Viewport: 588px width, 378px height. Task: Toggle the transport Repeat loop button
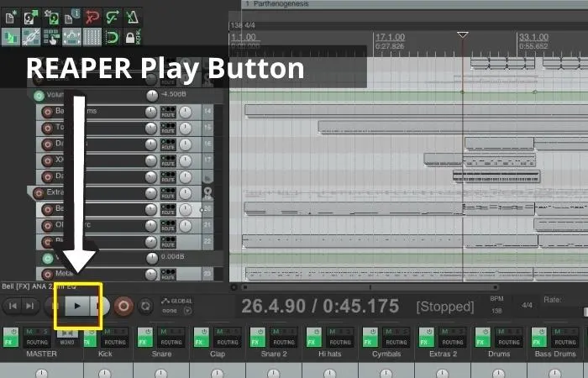[145, 306]
